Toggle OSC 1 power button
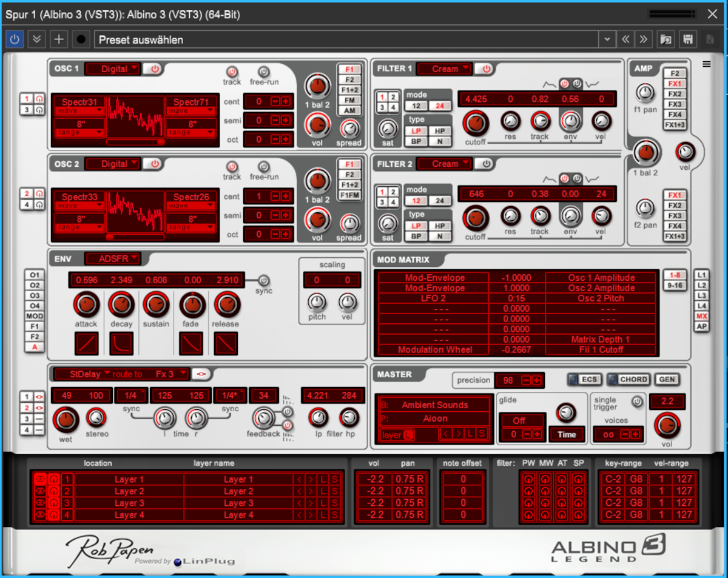This screenshot has width=728, height=578. 154,69
